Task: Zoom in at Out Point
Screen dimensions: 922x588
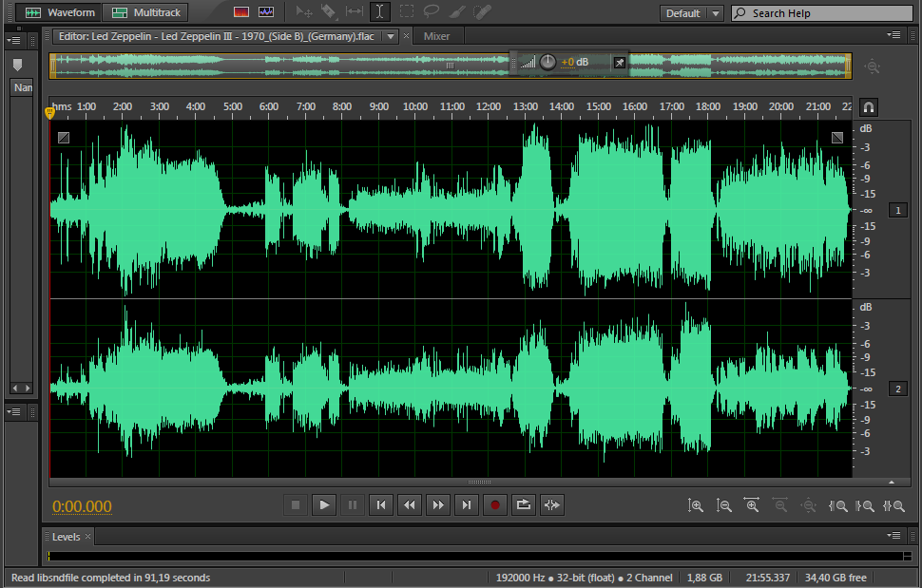Action: [865, 505]
